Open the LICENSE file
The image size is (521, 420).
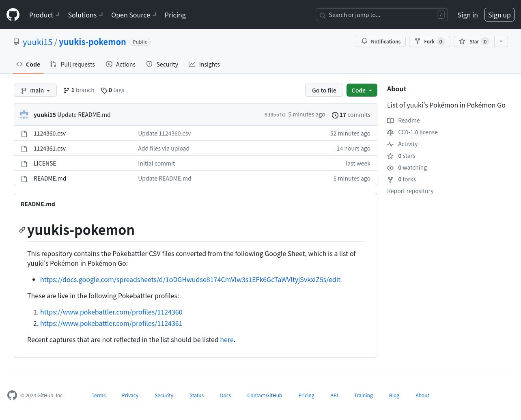tap(45, 164)
